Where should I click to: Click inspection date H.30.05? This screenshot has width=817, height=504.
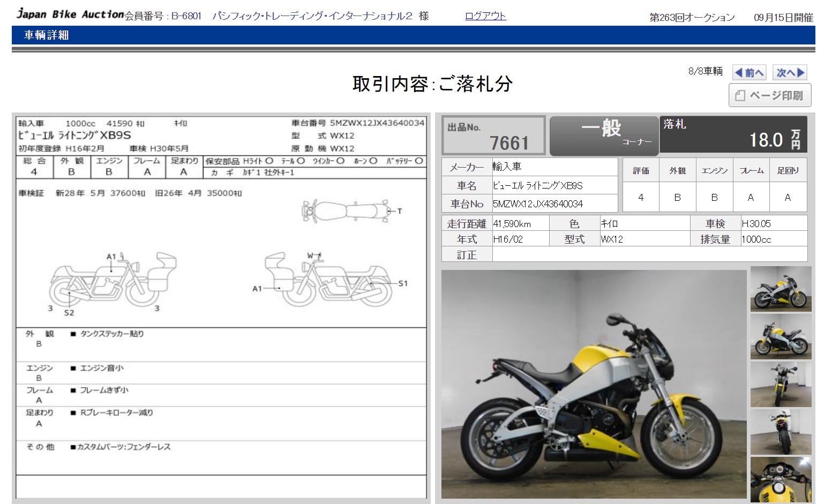(x=756, y=224)
